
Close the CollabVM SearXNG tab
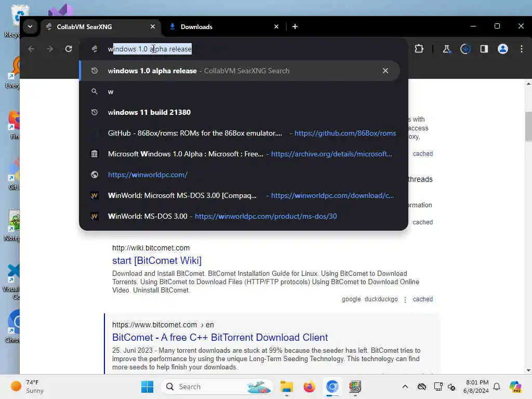[x=153, y=26]
